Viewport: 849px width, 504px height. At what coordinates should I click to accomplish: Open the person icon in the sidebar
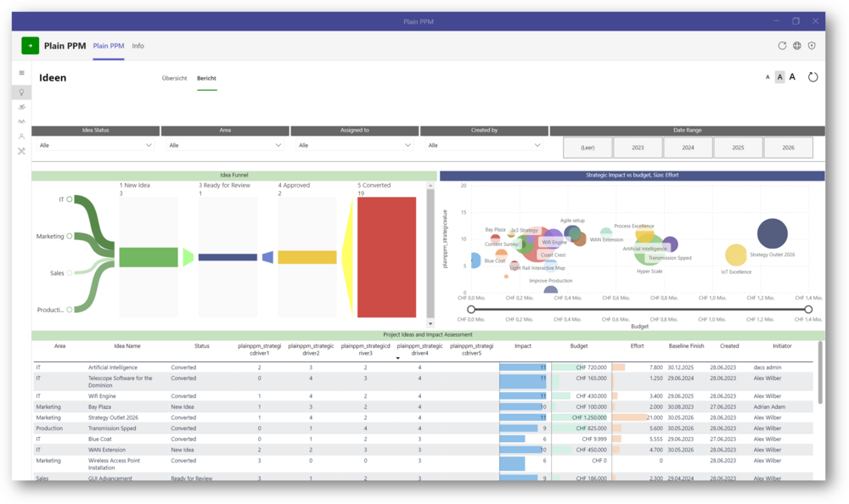pos(22,136)
